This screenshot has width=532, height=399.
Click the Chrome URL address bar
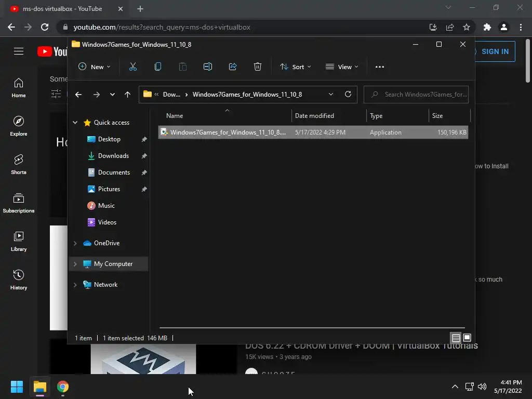click(x=243, y=27)
